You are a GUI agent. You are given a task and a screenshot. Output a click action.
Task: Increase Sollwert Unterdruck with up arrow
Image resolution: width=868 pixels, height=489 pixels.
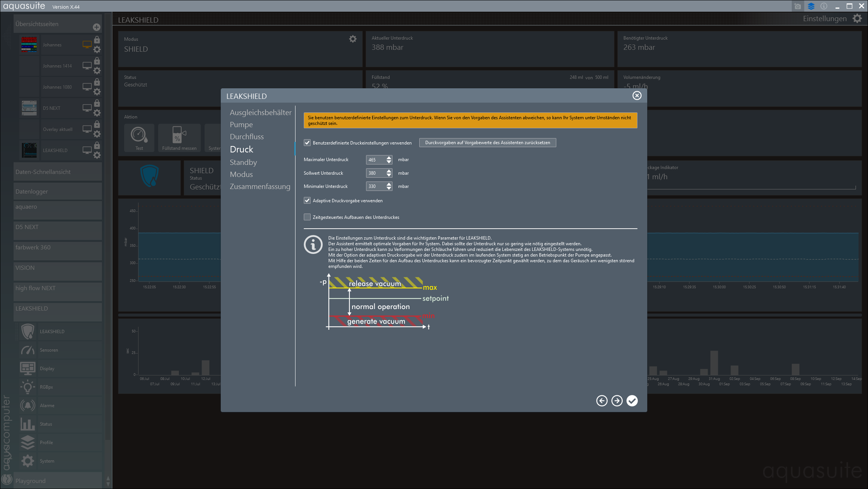(x=389, y=171)
